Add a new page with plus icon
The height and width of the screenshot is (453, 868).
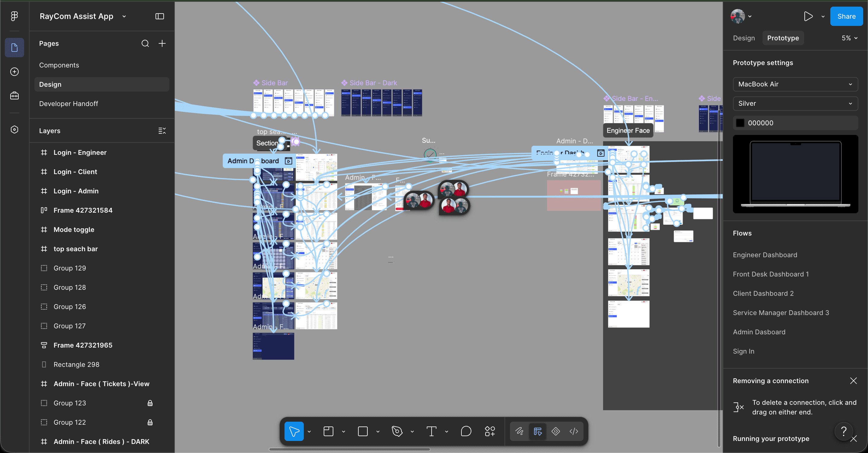(x=162, y=43)
